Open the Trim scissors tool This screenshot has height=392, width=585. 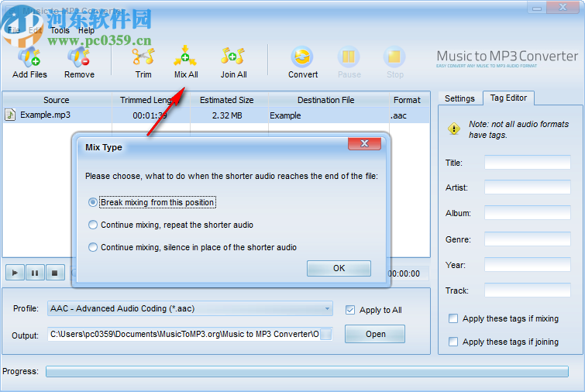[x=143, y=57]
